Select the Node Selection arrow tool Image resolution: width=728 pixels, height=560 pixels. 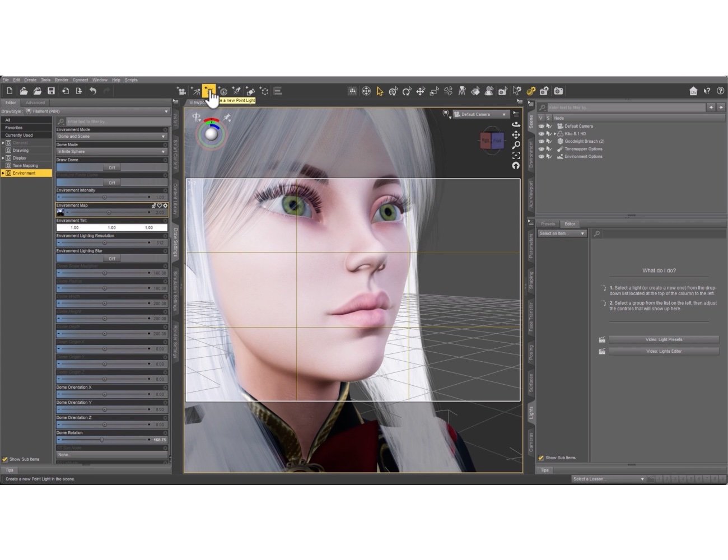pyautogui.click(x=380, y=91)
